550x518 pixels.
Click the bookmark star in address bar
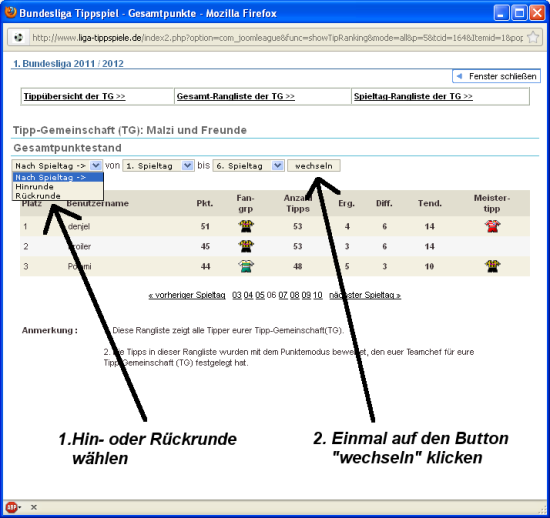click(533, 37)
